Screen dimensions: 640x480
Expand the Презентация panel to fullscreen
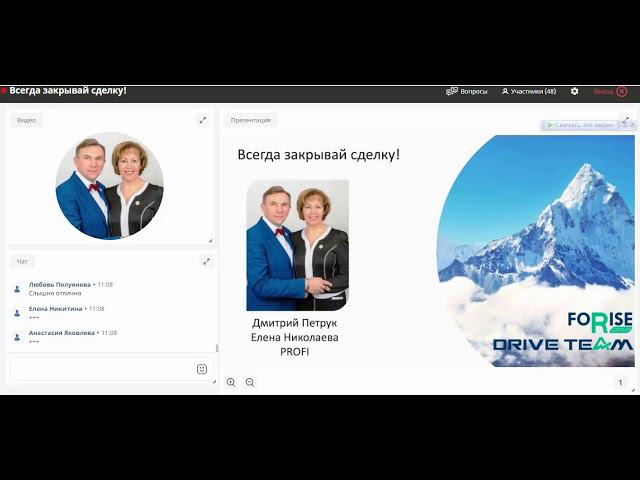pyautogui.click(x=626, y=119)
